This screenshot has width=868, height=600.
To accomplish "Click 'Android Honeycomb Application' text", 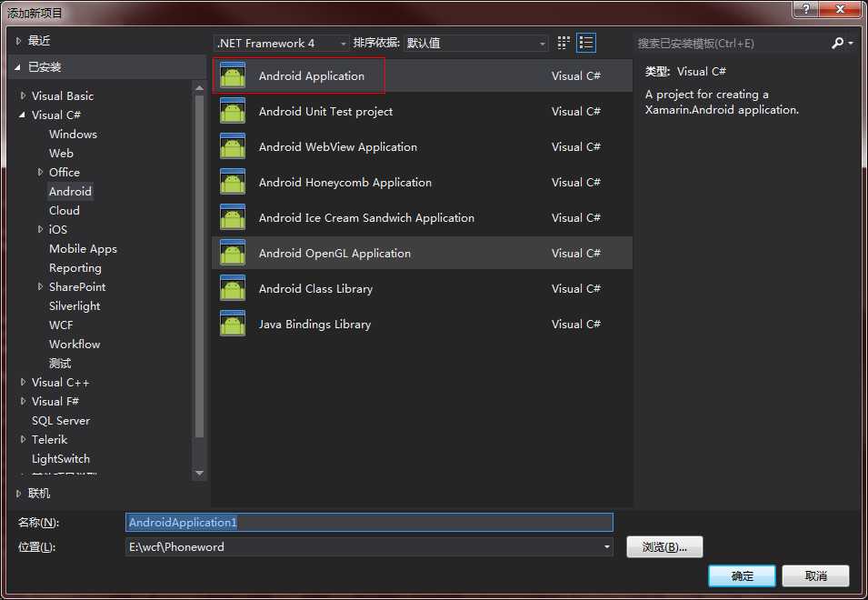I will 344,183.
